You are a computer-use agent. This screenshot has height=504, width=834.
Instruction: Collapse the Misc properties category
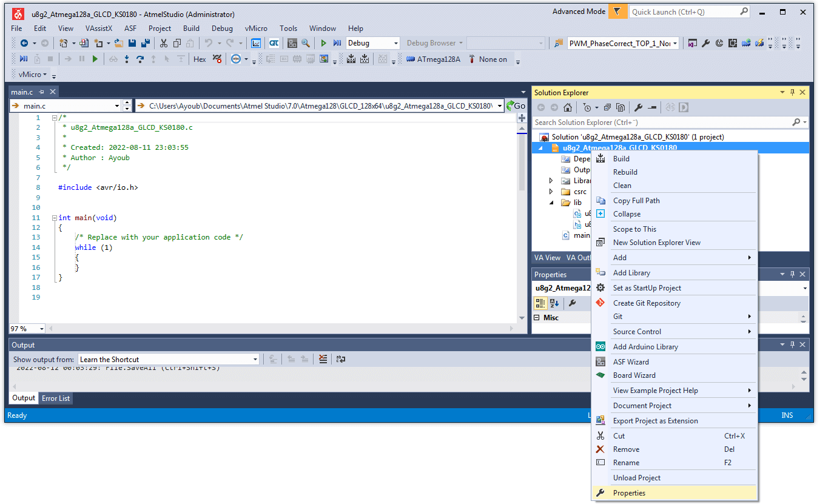pos(536,318)
